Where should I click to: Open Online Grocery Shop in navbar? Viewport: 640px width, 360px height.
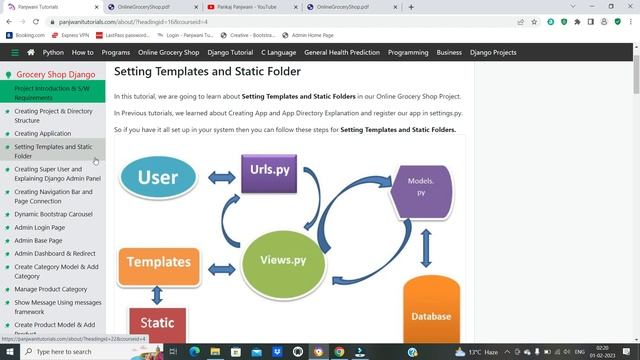(169, 53)
